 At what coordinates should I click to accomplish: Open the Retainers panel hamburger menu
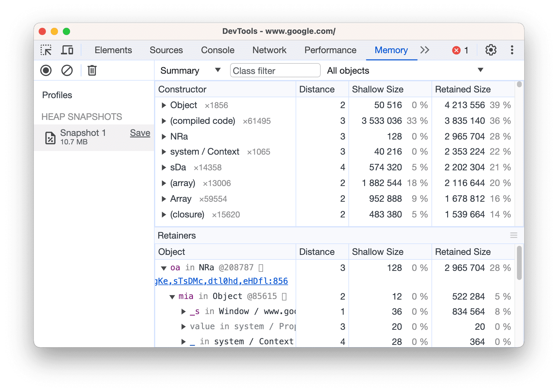point(513,235)
